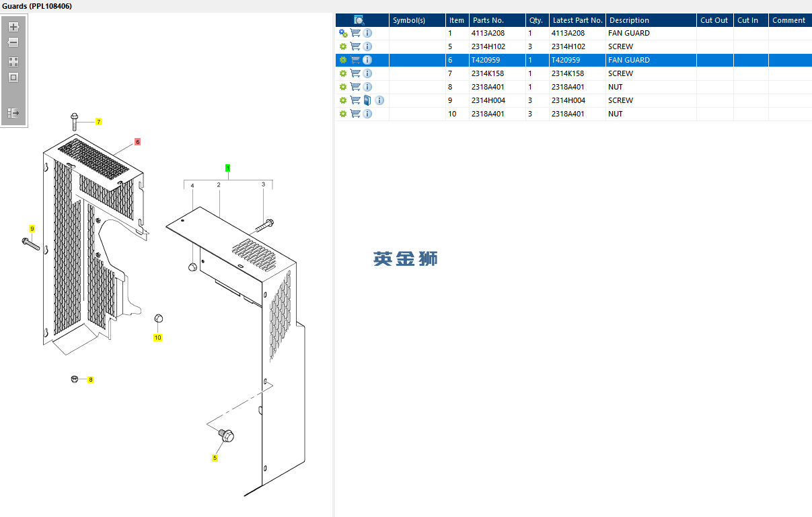Open the book document icon for 2314H004

pos(367,100)
